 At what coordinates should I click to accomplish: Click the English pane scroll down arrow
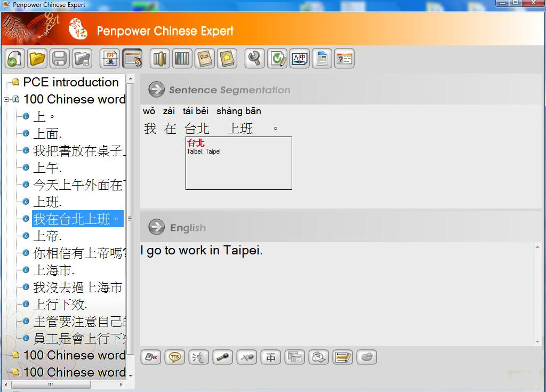[x=537, y=342]
